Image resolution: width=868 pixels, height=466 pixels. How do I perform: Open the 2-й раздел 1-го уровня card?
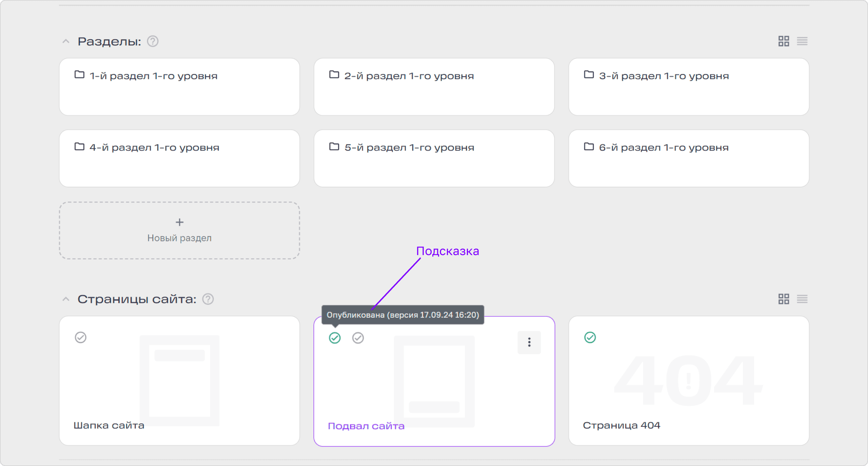(434, 87)
